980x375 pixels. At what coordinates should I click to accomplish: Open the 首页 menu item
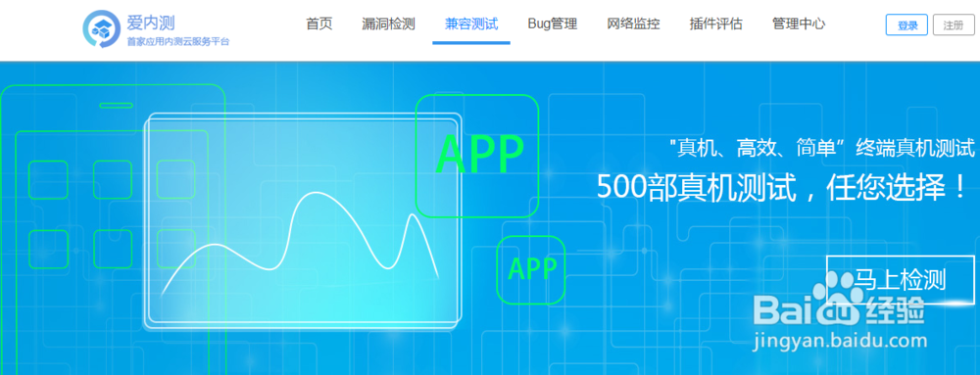pyautogui.click(x=319, y=24)
